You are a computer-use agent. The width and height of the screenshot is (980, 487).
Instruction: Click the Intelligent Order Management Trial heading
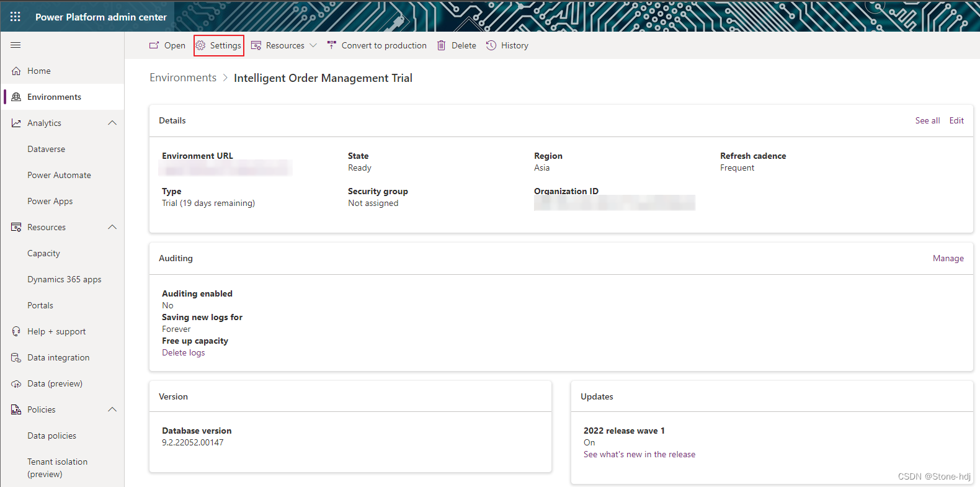[323, 78]
